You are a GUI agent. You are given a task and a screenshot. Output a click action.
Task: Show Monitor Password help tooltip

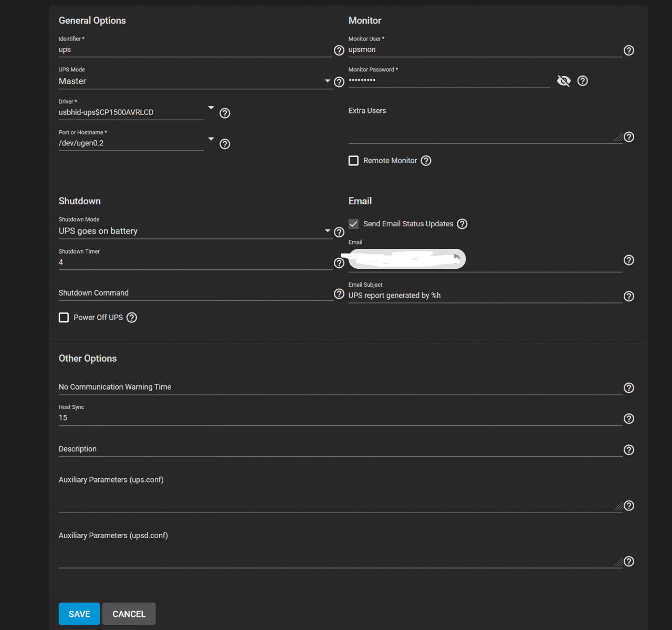click(583, 81)
